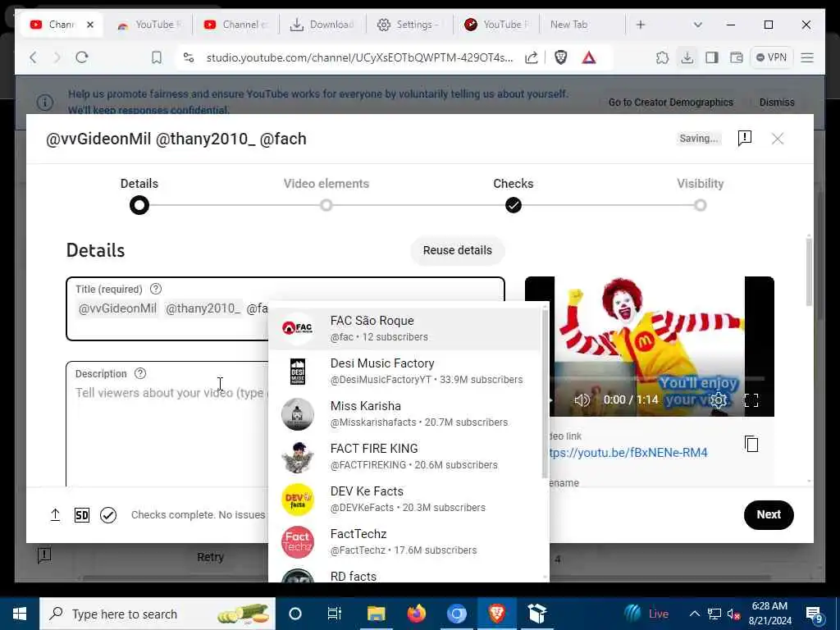Click the checks complete checkmark icon
Image resolution: width=840 pixels, height=630 pixels.
click(108, 515)
